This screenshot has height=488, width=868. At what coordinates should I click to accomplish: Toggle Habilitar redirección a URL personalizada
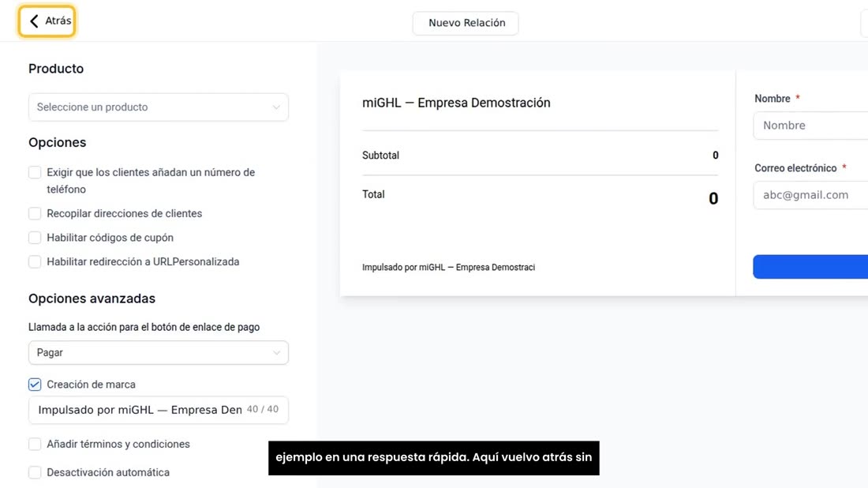click(x=35, y=261)
